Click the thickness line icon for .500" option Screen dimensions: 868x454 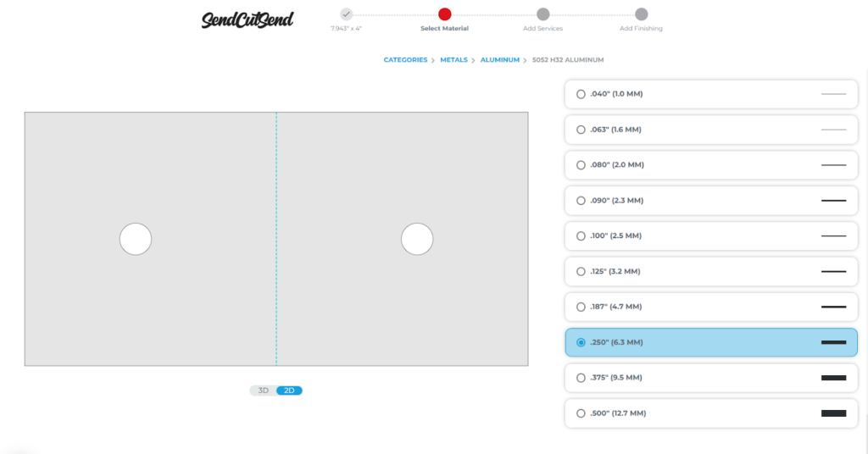click(x=833, y=413)
